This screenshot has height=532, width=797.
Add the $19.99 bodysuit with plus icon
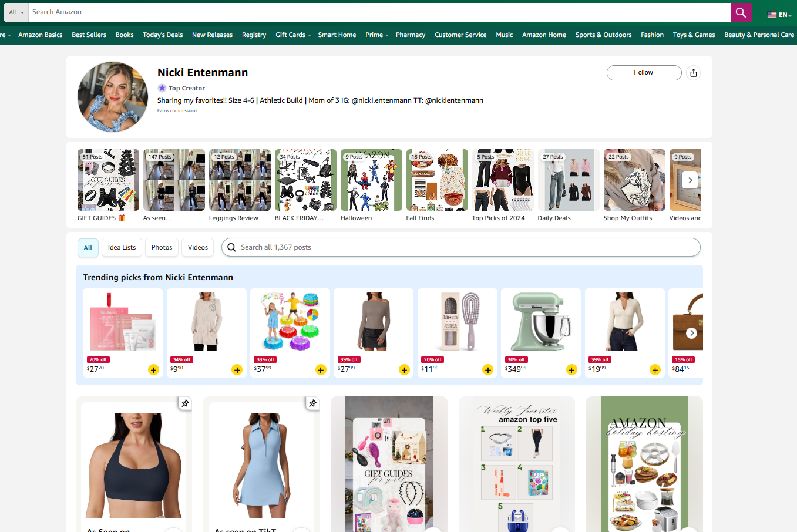tap(655, 369)
